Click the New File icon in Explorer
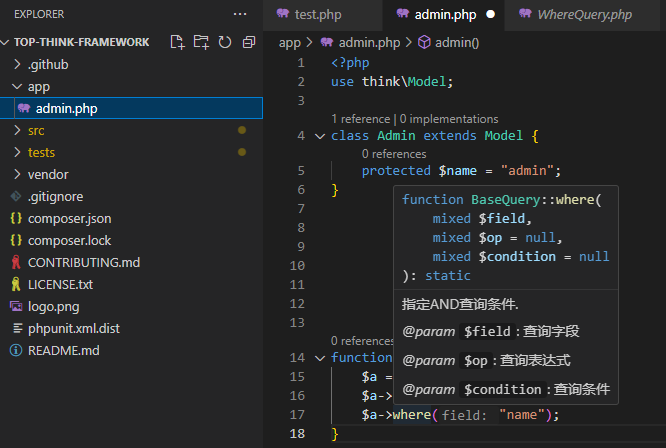This screenshot has width=666, height=448. tap(178, 42)
